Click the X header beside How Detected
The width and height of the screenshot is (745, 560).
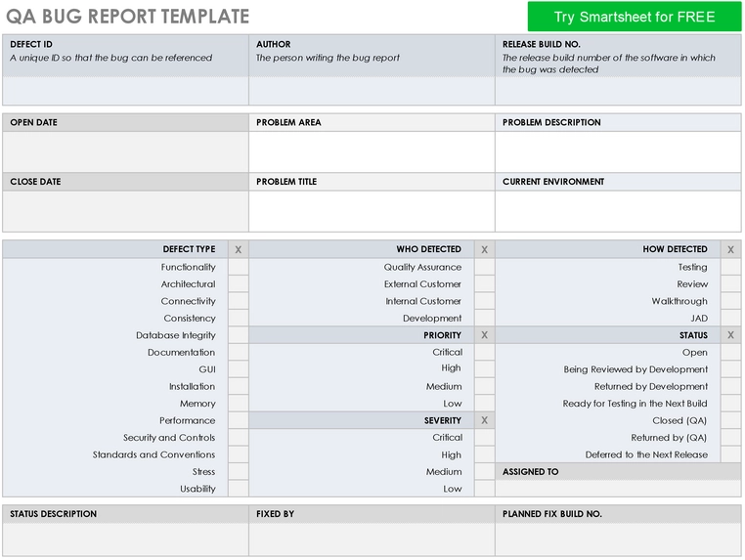click(730, 249)
